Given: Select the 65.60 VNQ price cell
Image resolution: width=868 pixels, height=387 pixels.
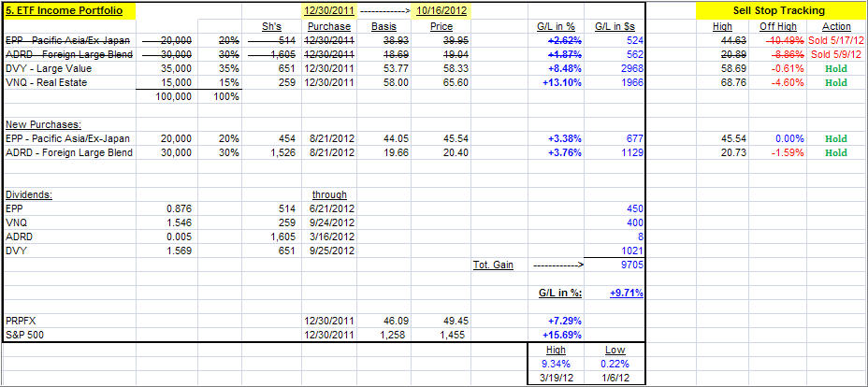Looking at the screenshot, I should pyautogui.click(x=456, y=82).
